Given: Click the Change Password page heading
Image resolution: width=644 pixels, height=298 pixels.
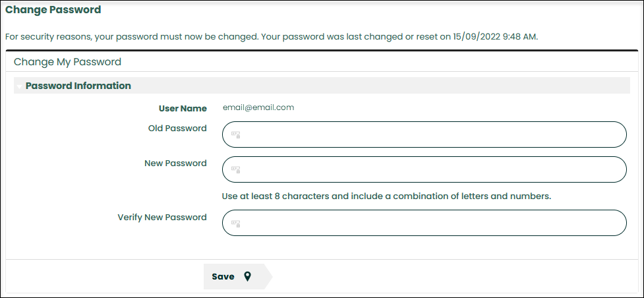Looking at the screenshot, I should (x=53, y=10).
